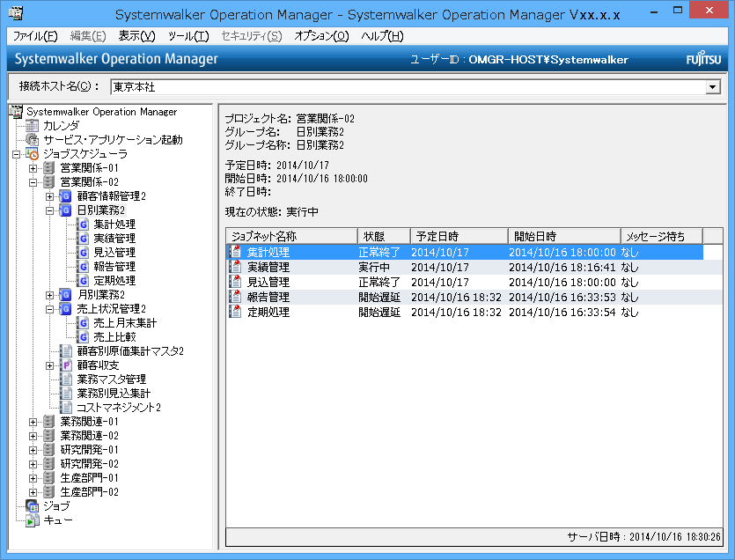
Task: Collapse the 日別業務2 group node
Action: click(50, 210)
